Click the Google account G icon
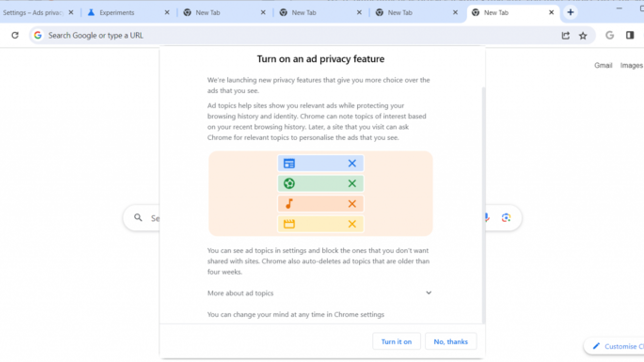The width and height of the screenshot is (644, 362). (610, 35)
